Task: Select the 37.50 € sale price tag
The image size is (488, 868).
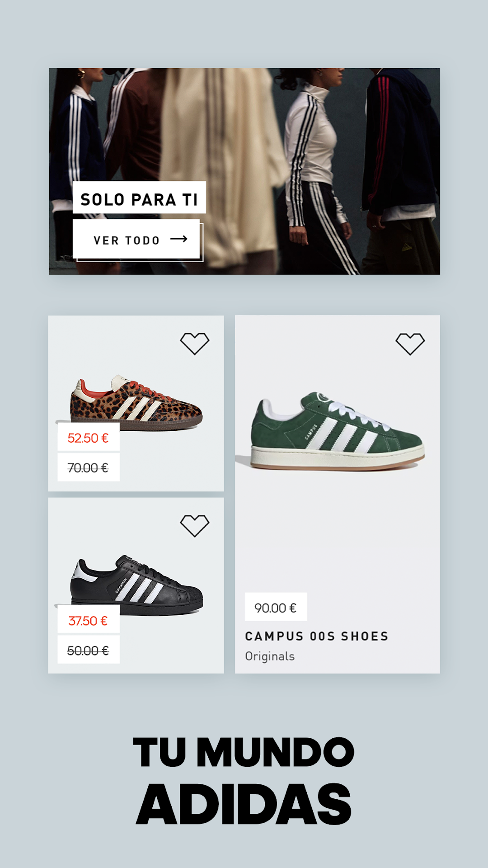Action: pyautogui.click(x=89, y=620)
